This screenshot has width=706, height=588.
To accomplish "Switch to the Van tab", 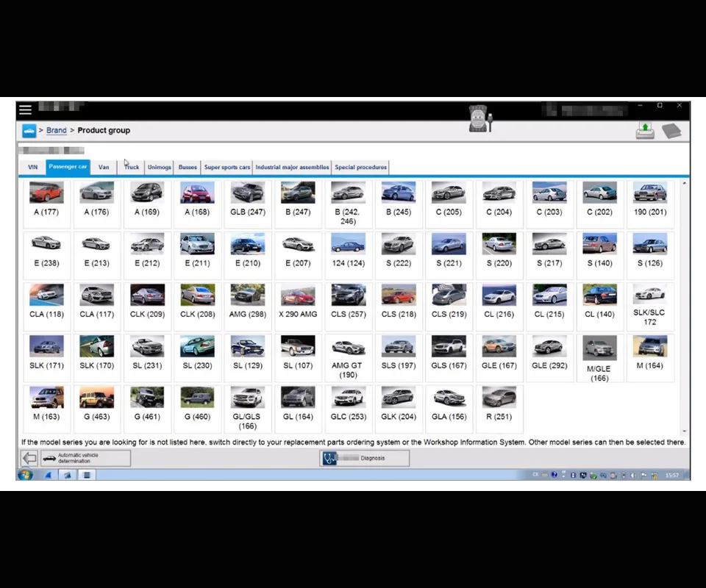I will pos(104,167).
